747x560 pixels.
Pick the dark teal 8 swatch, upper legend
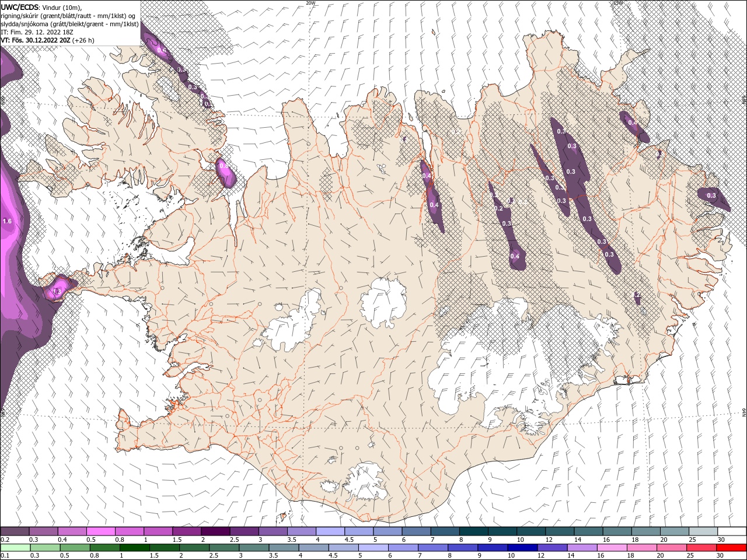click(473, 531)
